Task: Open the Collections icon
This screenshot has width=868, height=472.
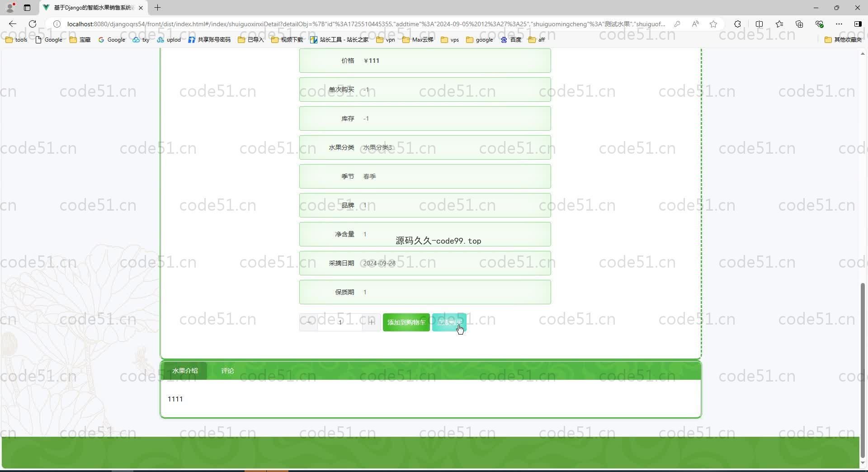Action: (799, 24)
